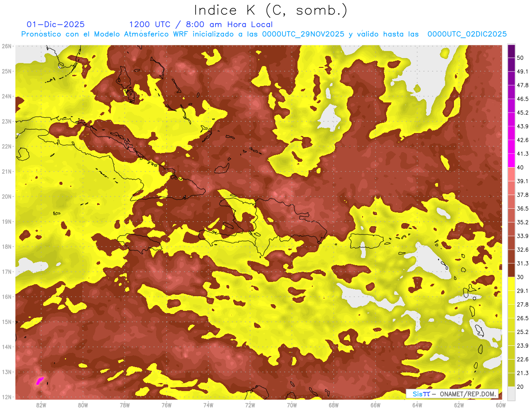Click the colorbar value 25.2
This screenshot has height=411, width=532.
pyautogui.click(x=523, y=332)
